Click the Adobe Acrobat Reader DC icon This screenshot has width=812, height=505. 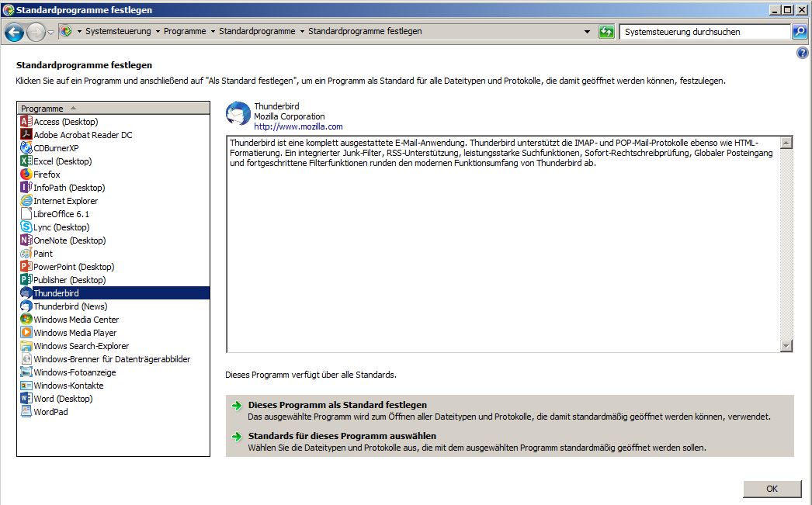(26, 134)
